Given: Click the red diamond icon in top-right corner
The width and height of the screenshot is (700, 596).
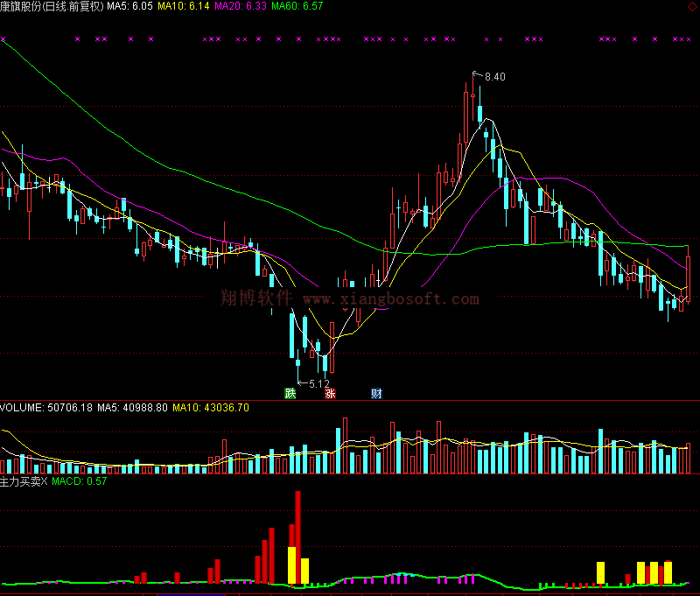Looking at the screenshot, I should 693,6.
